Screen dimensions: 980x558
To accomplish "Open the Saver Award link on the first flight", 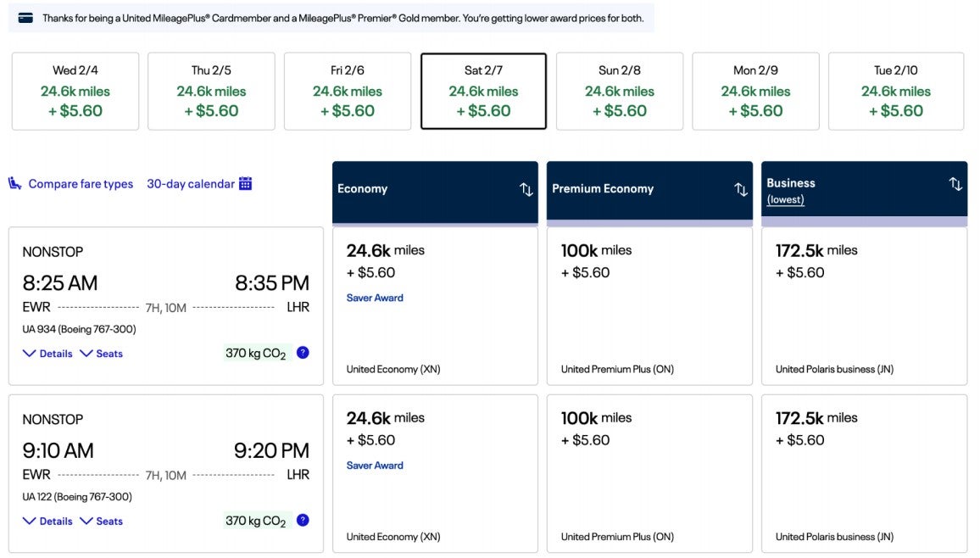I will pos(375,298).
